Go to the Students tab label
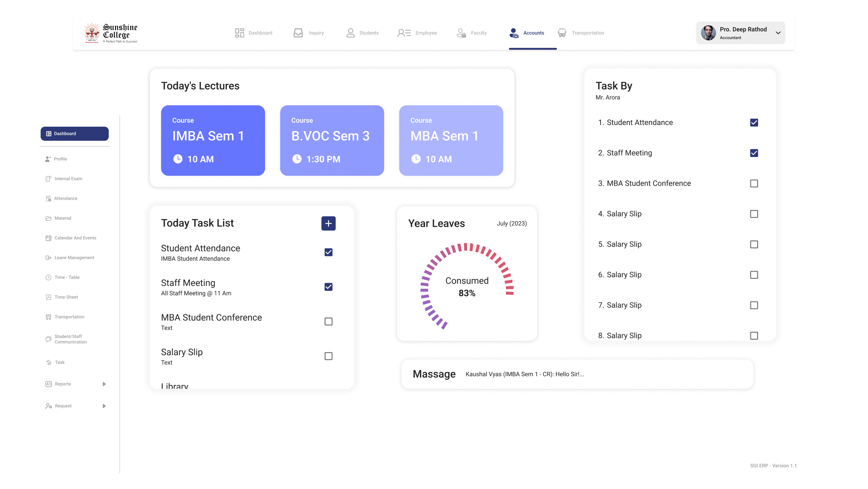 [369, 33]
